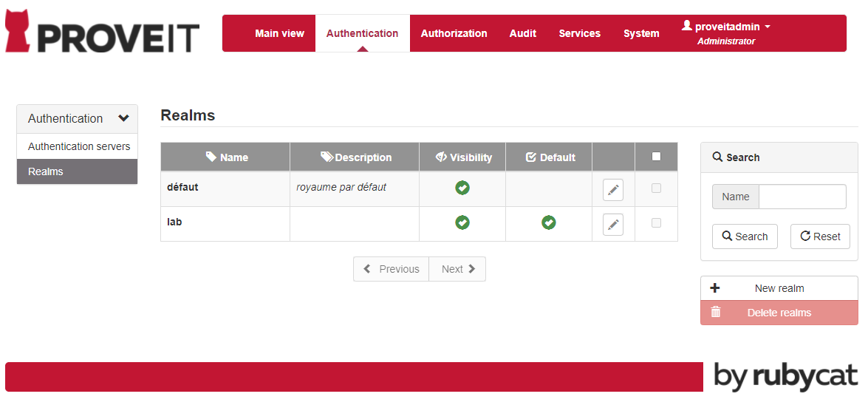868x405 pixels.
Task: Click the plus icon for New realm
Action: [x=714, y=288]
